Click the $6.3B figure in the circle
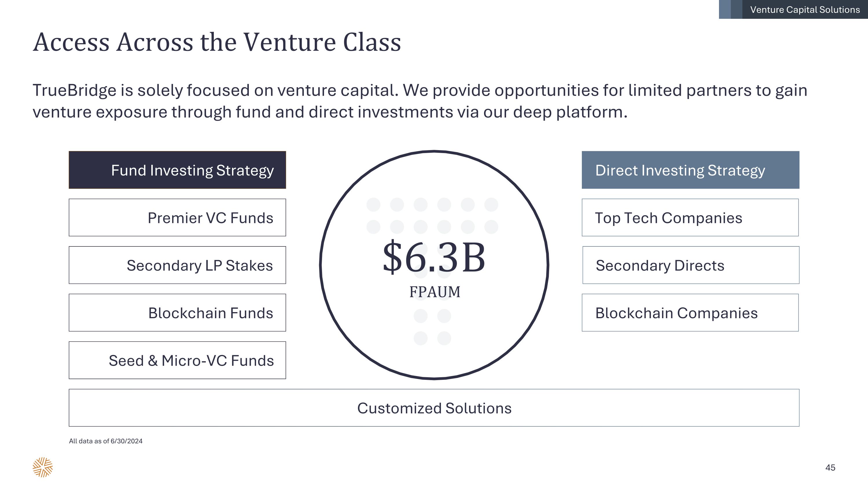 [x=434, y=257]
